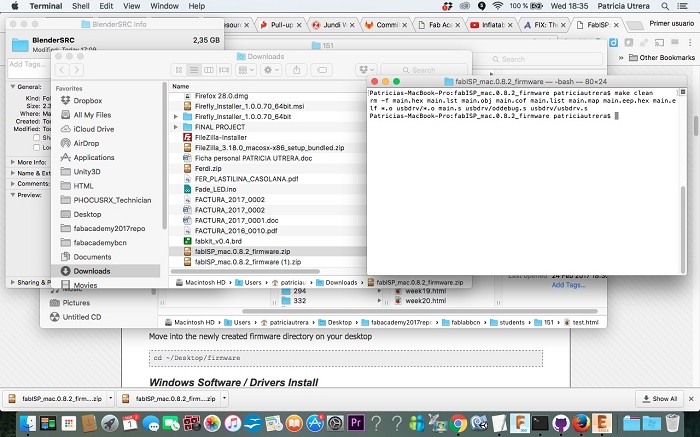Open System Preferences from the Dock
Viewport: 700px width, 437px height.
[335, 423]
